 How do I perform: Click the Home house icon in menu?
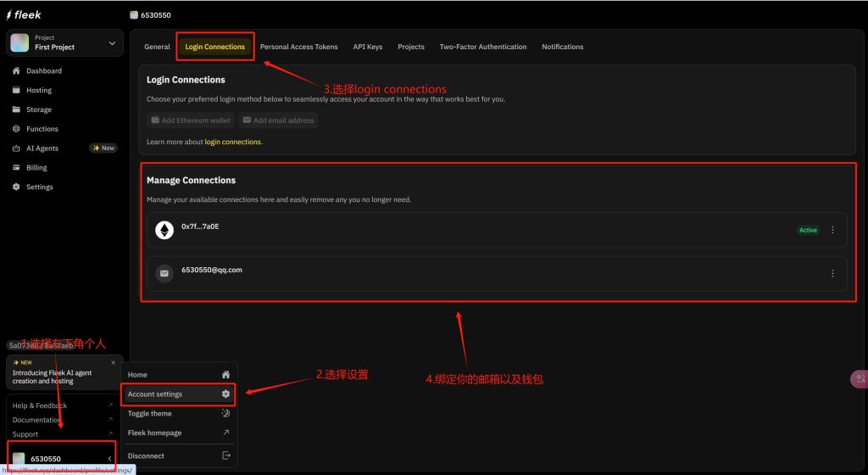225,375
